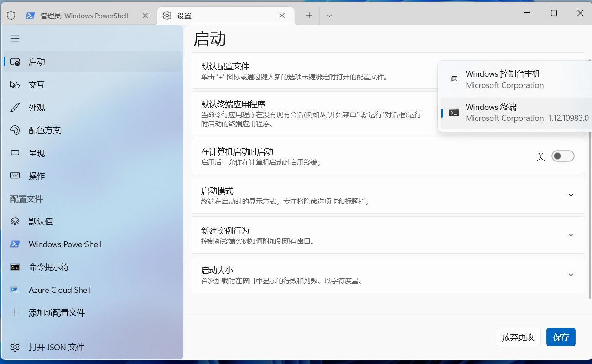Click the hamburger navigation menu icon

point(15,38)
